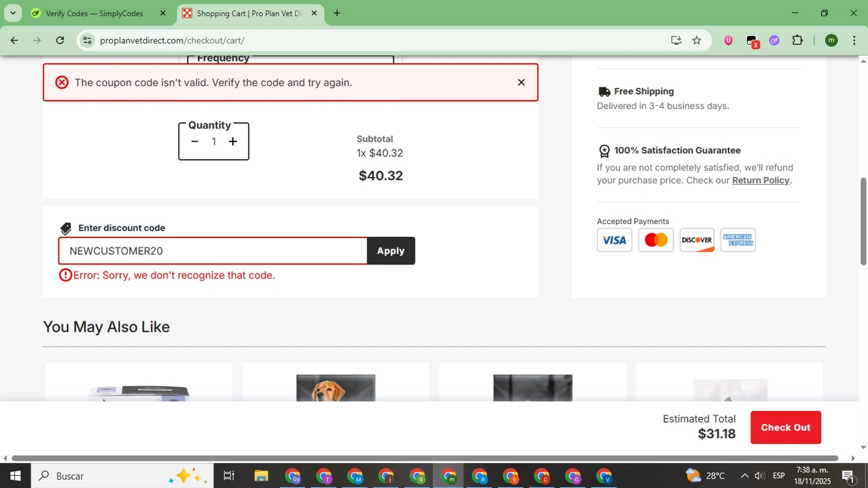Click the American Express payment icon
This screenshot has height=488, width=868.
tap(738, 240)
